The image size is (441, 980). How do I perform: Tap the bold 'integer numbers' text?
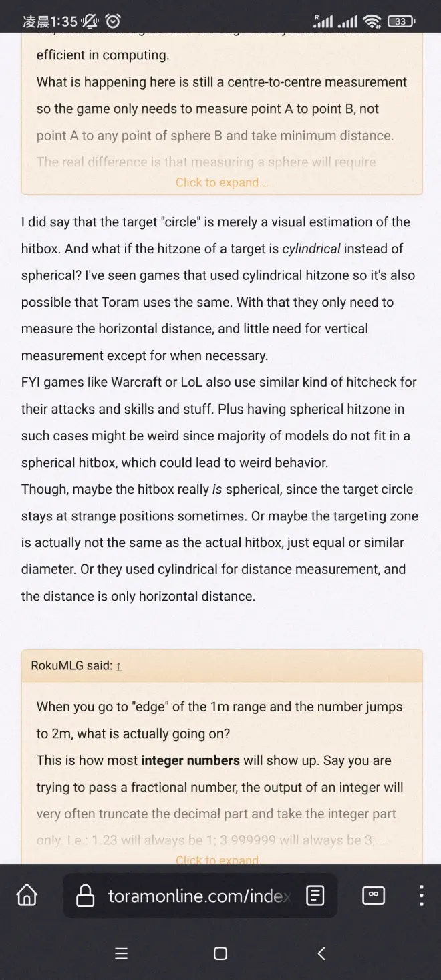190,760
